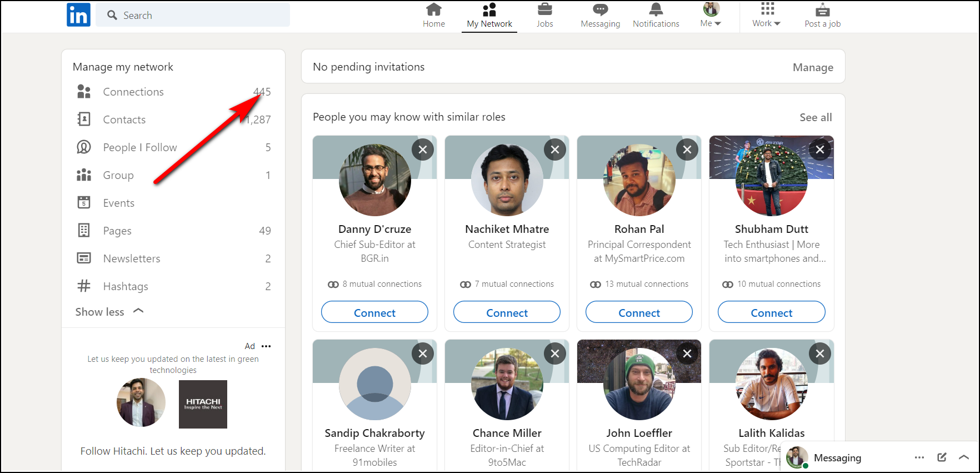Open the Me profile dropdown
This screenshot has height=473, width=980.
(711, 15)
